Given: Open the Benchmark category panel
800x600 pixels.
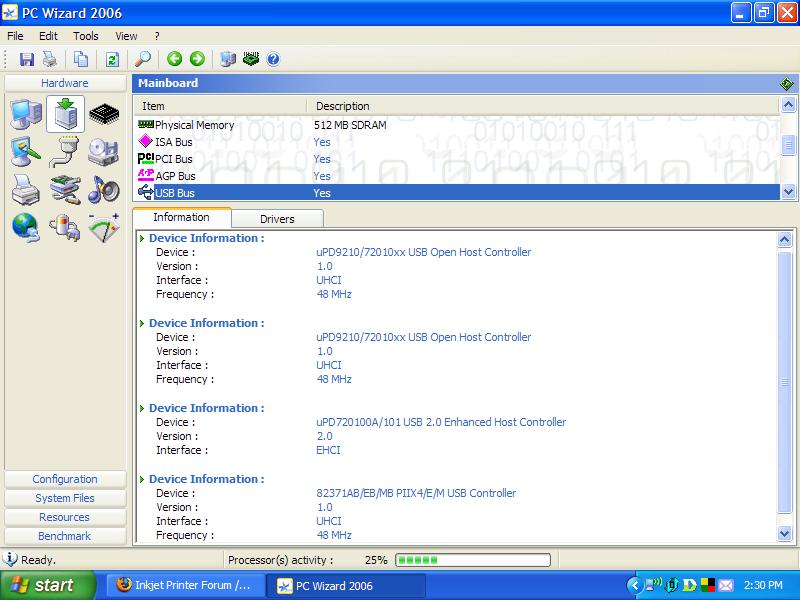Looking at the screenshot, I should coord(65,536).
